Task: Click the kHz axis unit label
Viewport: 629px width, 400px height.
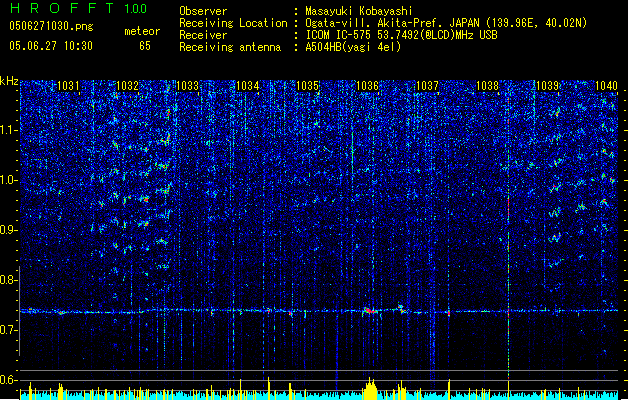Action: pyautogui.click(x=9, y=81)
